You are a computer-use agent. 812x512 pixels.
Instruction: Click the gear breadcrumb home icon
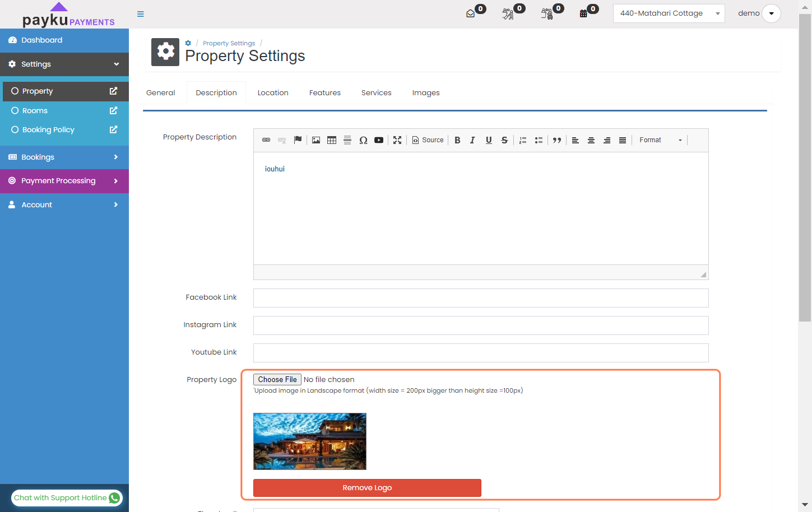pos(188,43)
